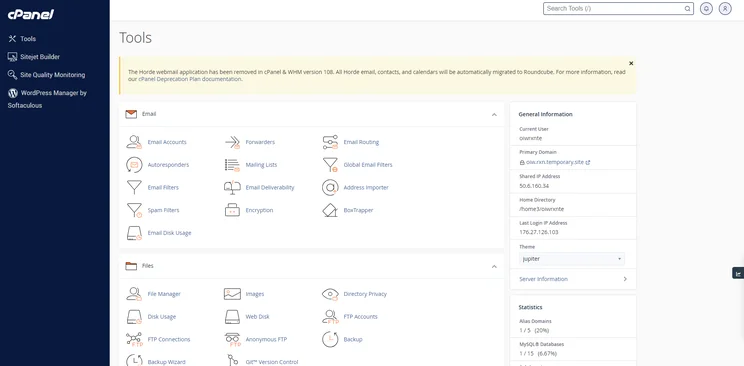This screenshot has height=366, width=744.
Task: Click the Git Version Control link
Action: click(x=272, y=362)
